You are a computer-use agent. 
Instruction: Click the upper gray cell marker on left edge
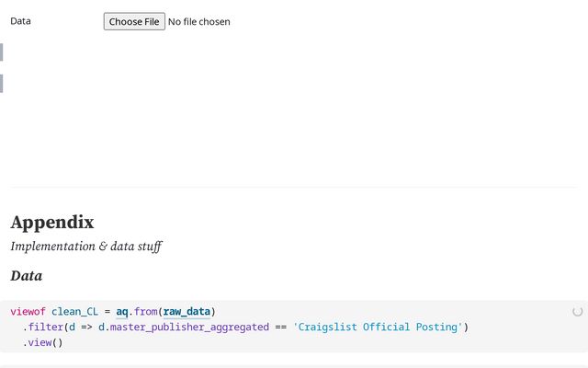click(x=2, y=52)
